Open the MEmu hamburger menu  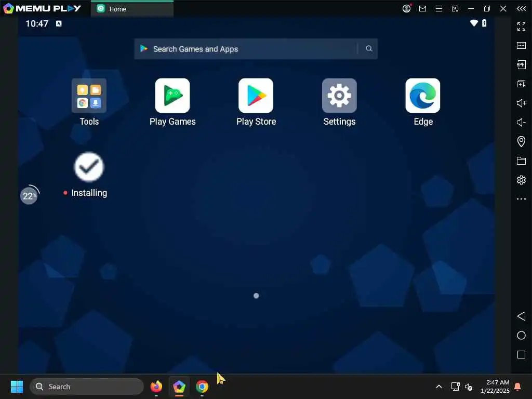[x=438, y=8]
